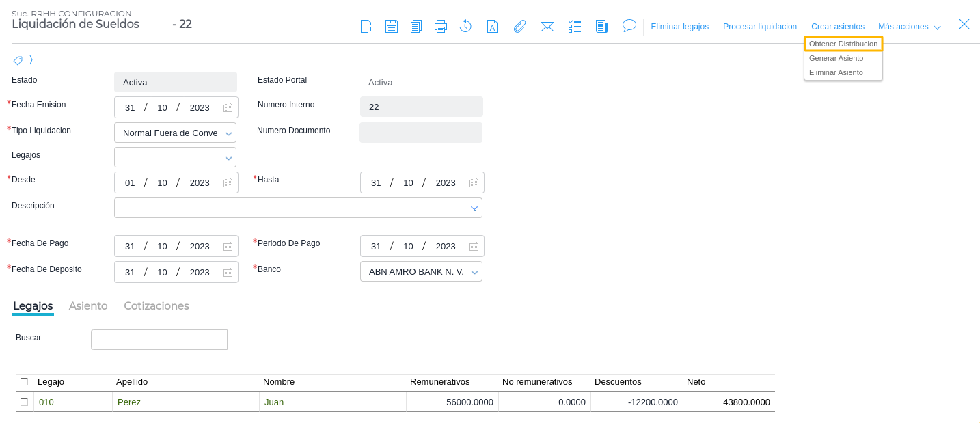Click the Buscar search field
Viewport: 980px width, 423px height.
click(x=159, y=340)
